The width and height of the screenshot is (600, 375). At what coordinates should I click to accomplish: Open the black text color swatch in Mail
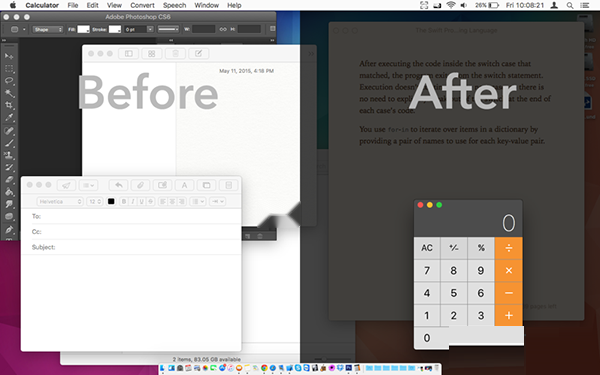(x=111, y=201)
